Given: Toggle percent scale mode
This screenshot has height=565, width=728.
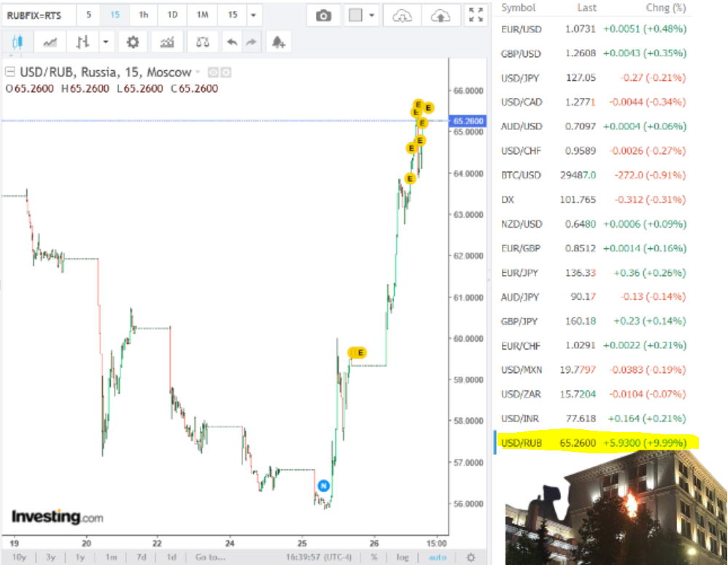Looking at the screenshot, I should coord(373,557).
